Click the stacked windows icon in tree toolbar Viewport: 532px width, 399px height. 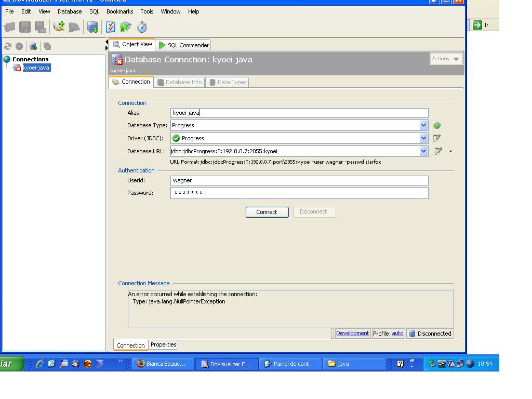tap(47, 46)
